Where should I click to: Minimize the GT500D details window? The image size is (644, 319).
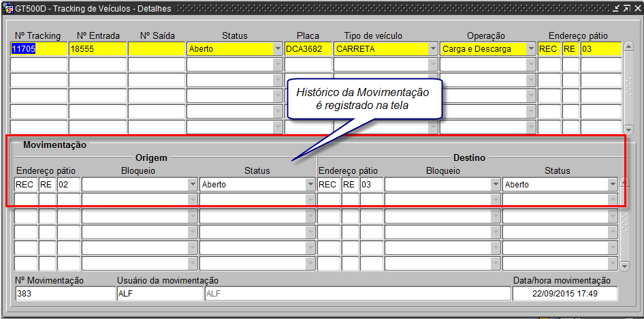point(617,9)
